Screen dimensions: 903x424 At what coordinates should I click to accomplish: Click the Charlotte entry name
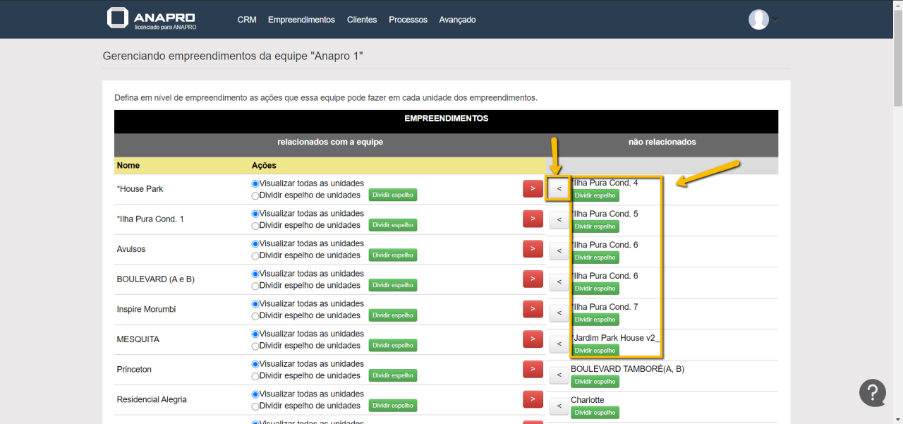point(587,400)
